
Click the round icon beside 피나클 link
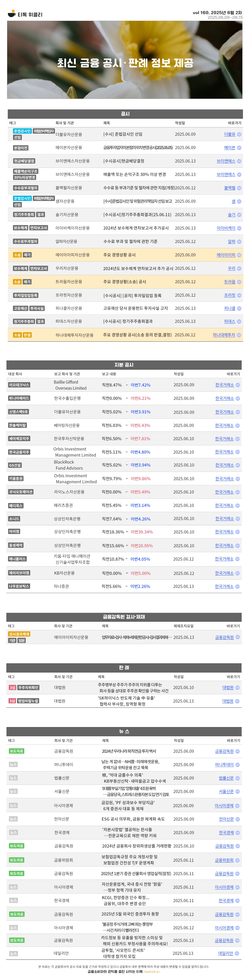click(x=239, y=309)
